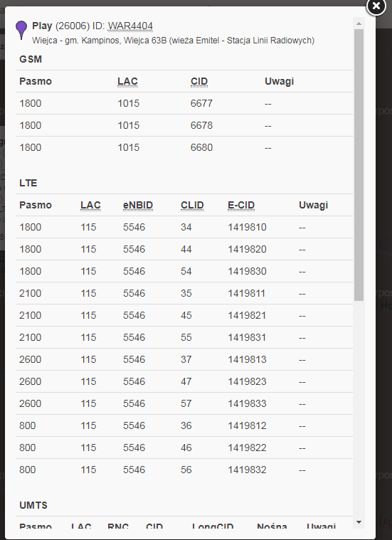The image size is (392, 540).
Task: Click the purple Play map pin icon
Action: point(21,30)
